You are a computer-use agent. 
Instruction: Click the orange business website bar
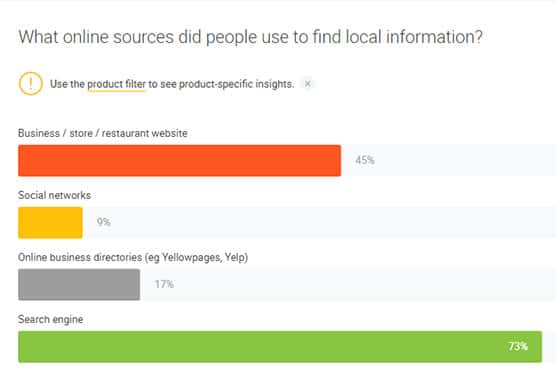(179, 160)
